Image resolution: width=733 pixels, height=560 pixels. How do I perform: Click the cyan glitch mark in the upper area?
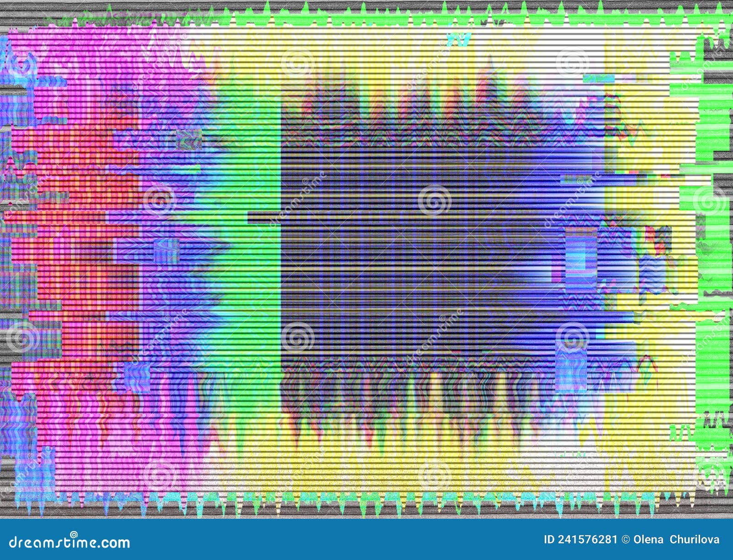[458, 39]
